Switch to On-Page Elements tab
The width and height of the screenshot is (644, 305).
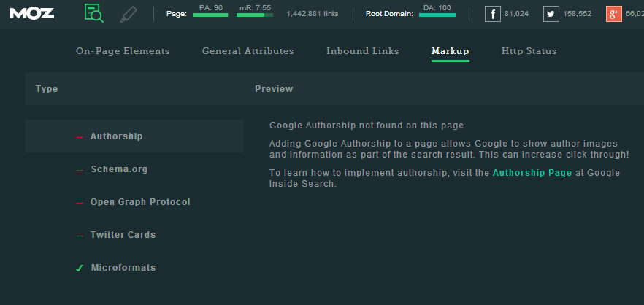(123, 51)
